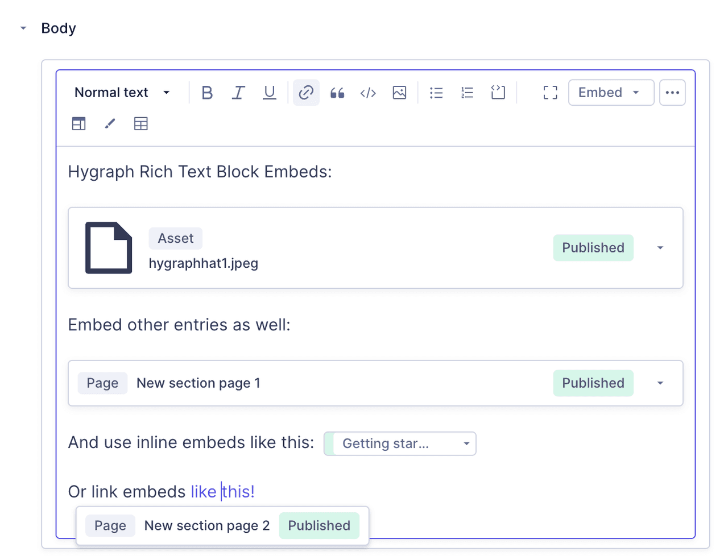Open the link insertion tool

[306, 92]
